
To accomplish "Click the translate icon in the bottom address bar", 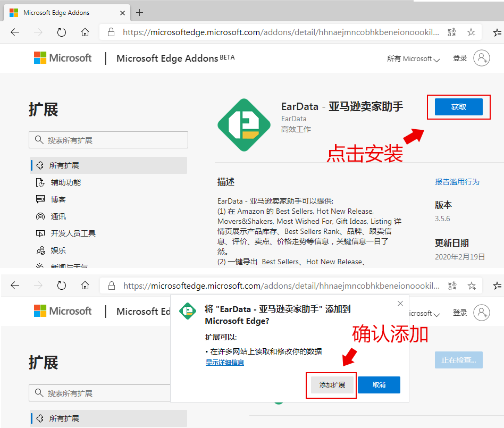I will point(452,286).
